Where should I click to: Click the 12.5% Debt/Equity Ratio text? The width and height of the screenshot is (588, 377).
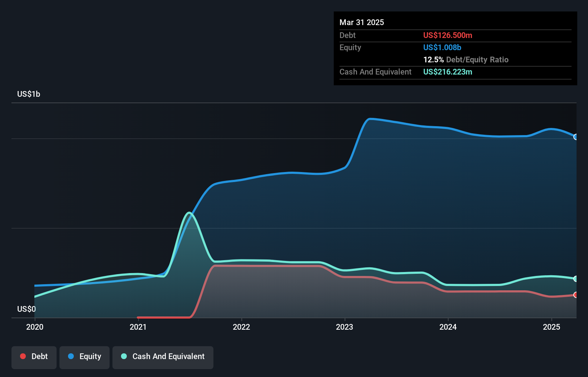pyautogui.click(x=466, y=59)
